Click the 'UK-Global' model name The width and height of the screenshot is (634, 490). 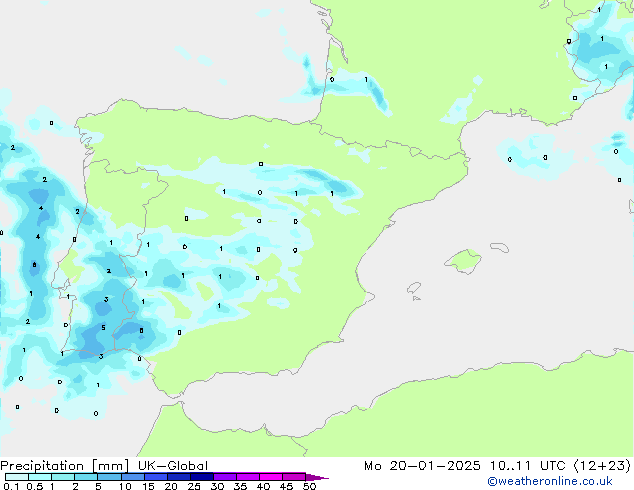173,466
